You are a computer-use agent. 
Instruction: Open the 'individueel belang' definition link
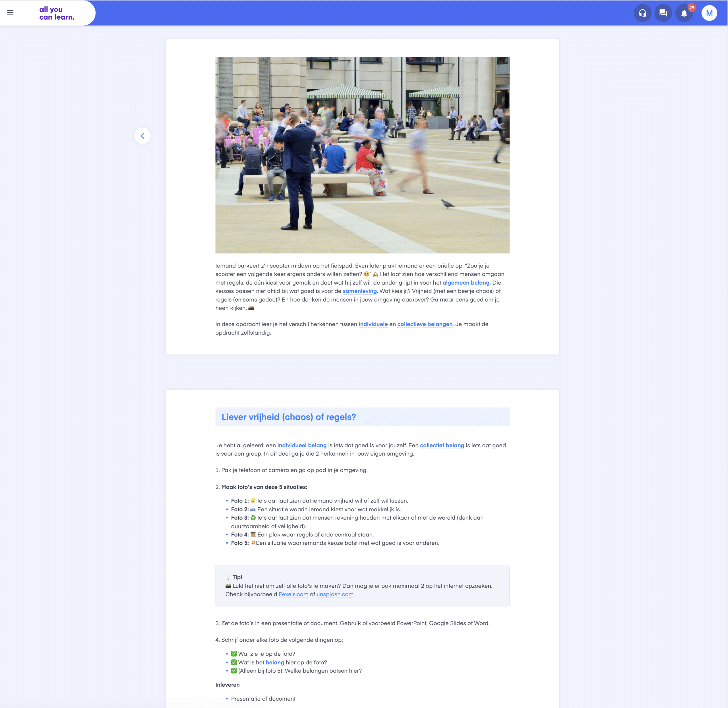point(301,445)
